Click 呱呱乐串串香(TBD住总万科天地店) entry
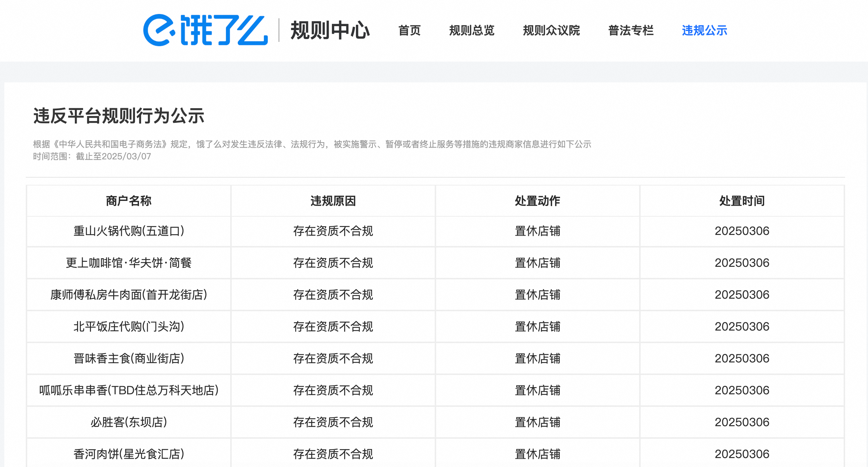868x467 pixels. (x=129, y=390)
